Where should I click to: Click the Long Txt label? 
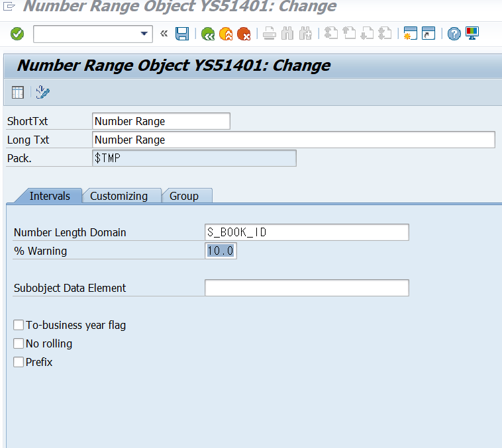pyautogui.click(x=28, y=140)
